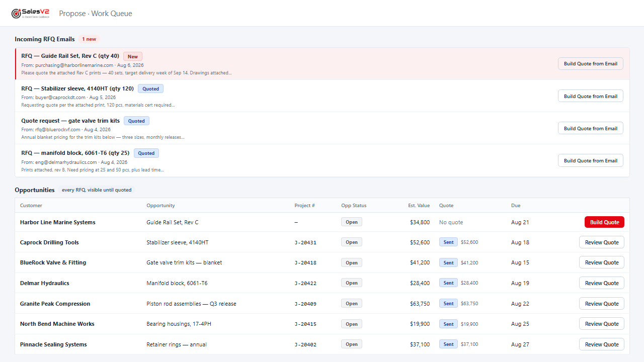Click the Retainer rings — annual opportunity
644x362 pixels.
click(177, 344)
